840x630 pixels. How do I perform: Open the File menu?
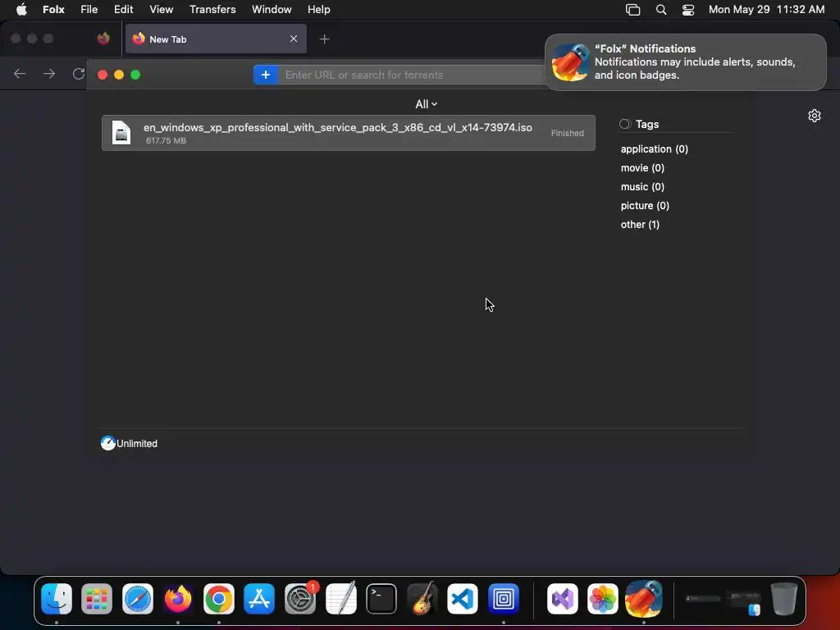89,10
